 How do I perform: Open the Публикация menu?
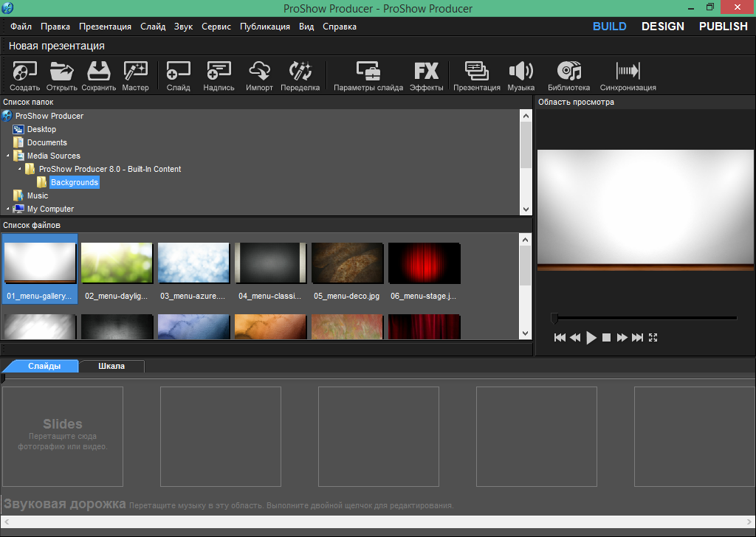265,27
